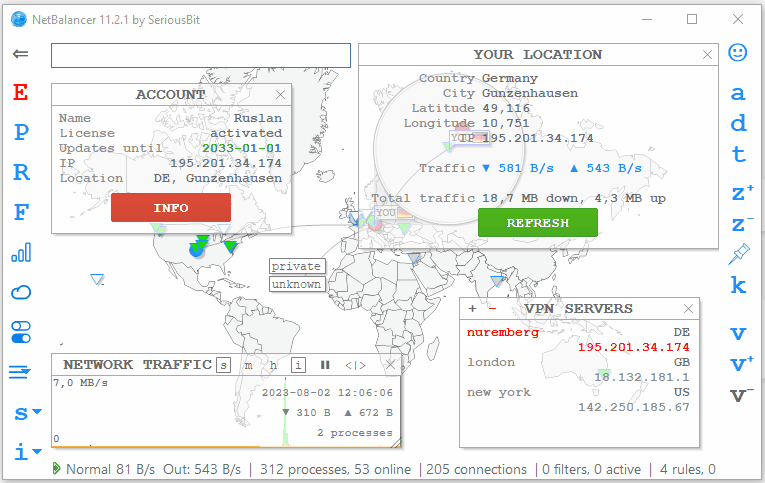Close the ACCOUNT panel
This screenshot has width=765, height=483.
tap(281, 95)
